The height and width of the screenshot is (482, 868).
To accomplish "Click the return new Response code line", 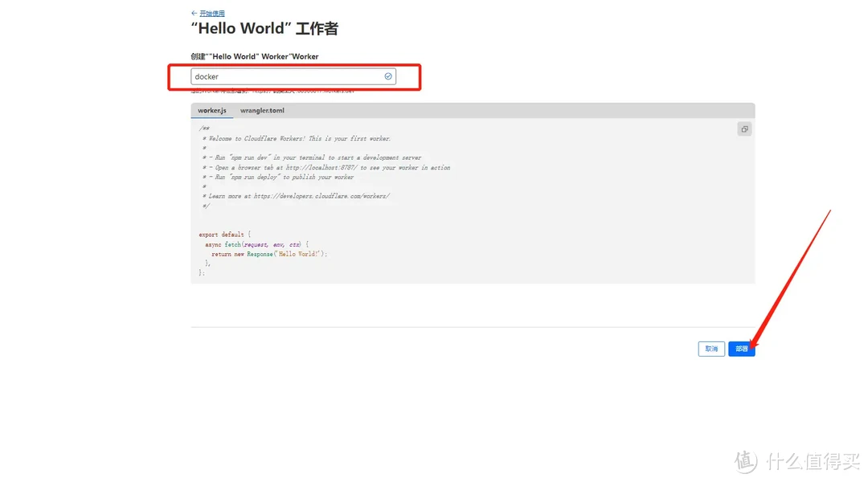I will pos(265,254).
